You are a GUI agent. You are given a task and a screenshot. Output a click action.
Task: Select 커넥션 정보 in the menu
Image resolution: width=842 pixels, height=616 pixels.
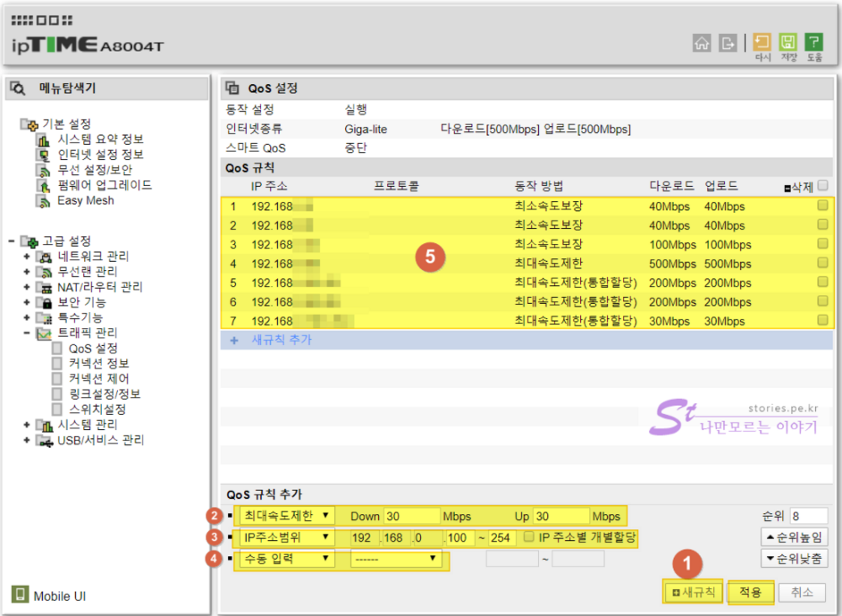pos(94,364)
